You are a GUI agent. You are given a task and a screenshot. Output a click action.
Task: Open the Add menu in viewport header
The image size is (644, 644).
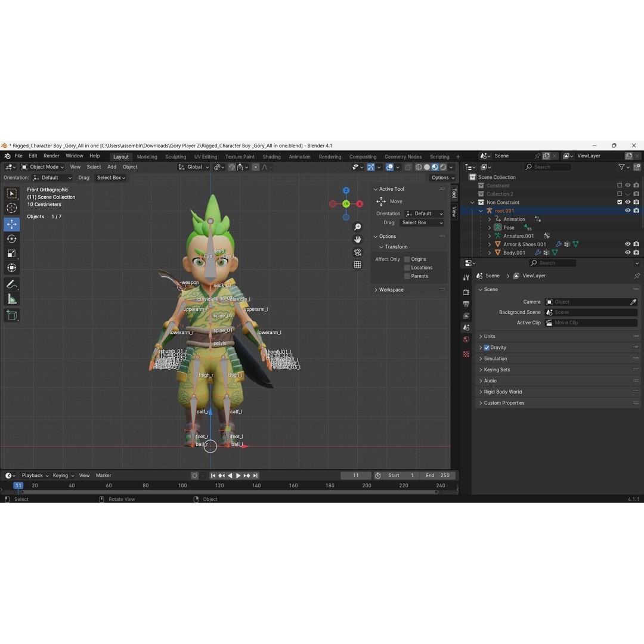tap(112, 167)
